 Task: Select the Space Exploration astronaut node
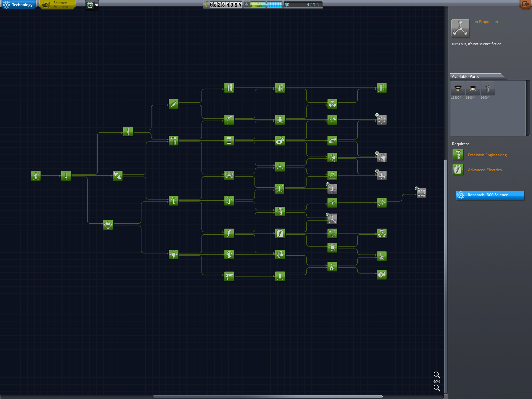pos(229,254)
